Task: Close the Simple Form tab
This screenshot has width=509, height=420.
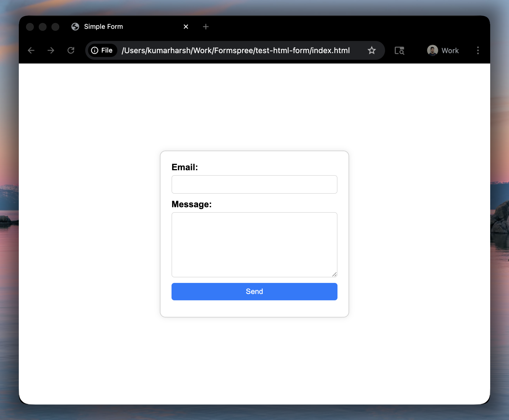Action: pyautogui.click(x=186, y=27)
